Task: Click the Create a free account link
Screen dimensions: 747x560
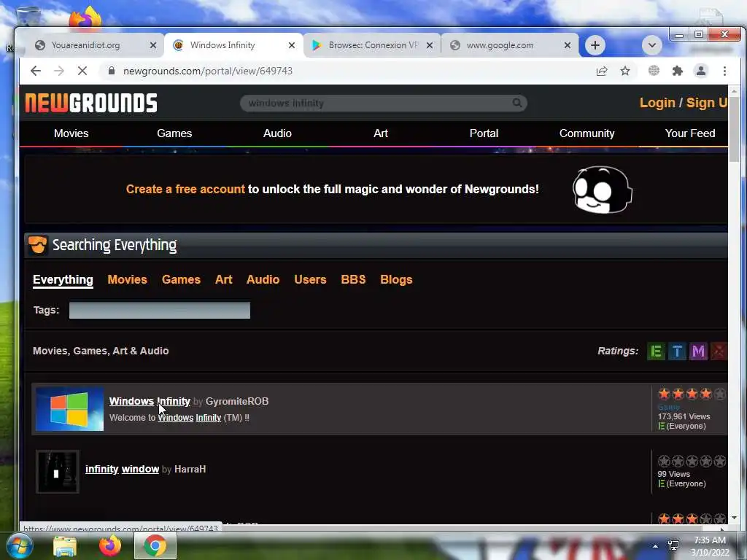Action: (185, 189)
